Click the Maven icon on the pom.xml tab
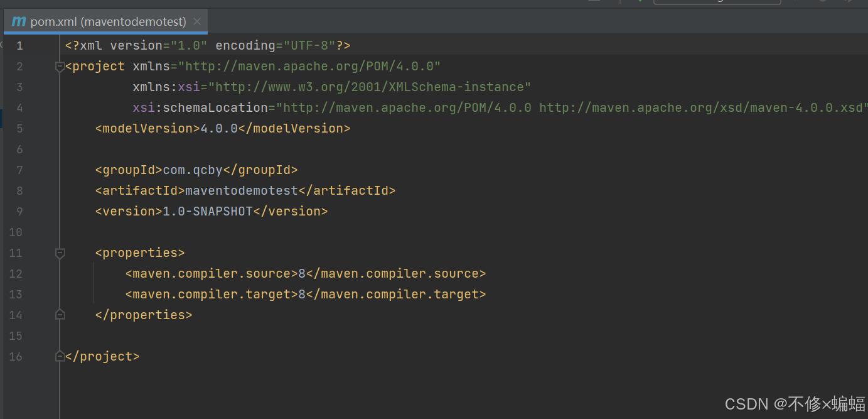868x419 pixels. point(18,21)
